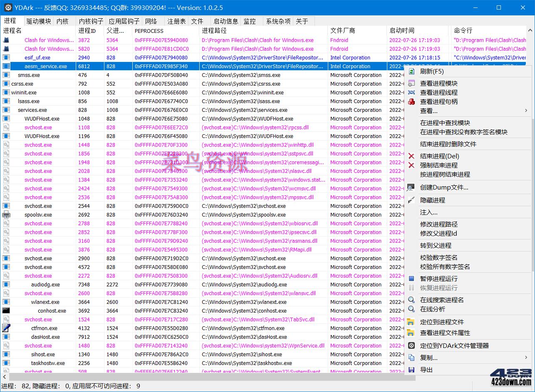Click the gear icon for 定位到YDArk文件管理器
Viewport: 535px width, 392px height.
[x=411, y=345]
